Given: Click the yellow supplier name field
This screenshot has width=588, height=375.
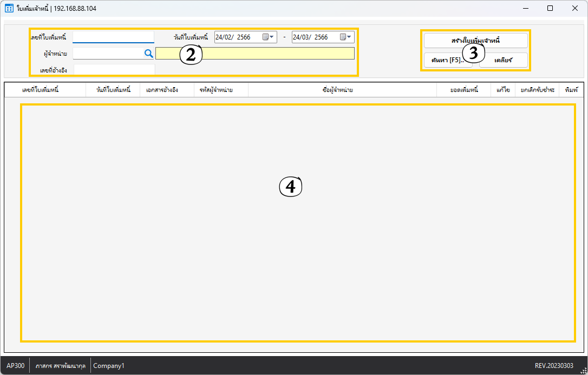Looking at the screenshot, I should click(x=254, y=54).
